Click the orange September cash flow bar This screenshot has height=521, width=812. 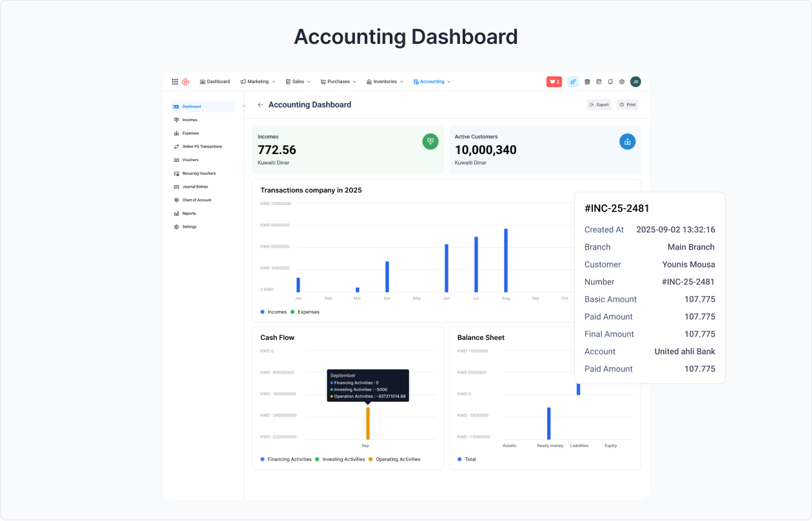tap(368, 423)
